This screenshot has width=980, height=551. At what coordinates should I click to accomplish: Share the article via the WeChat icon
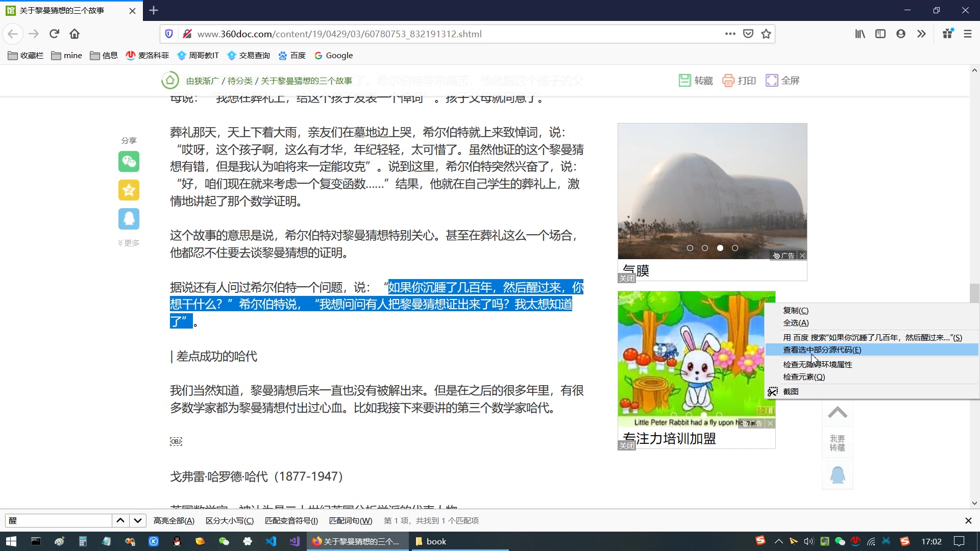tap(129, 162)
